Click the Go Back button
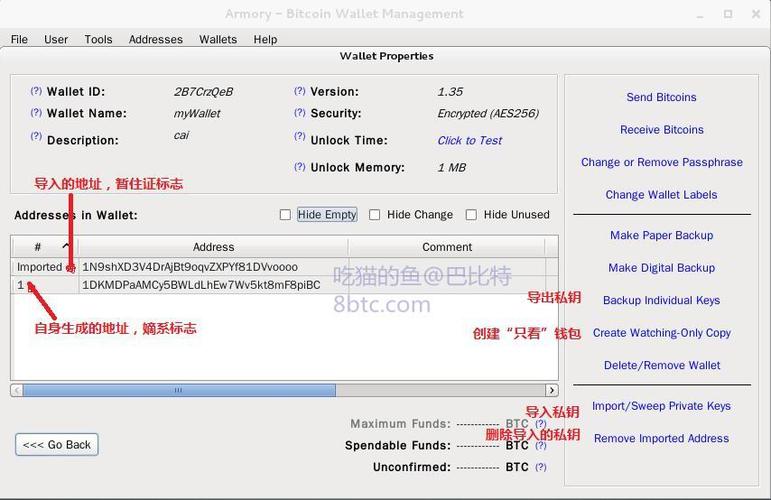This screenshot has height=500, width=771. (57, 445)
